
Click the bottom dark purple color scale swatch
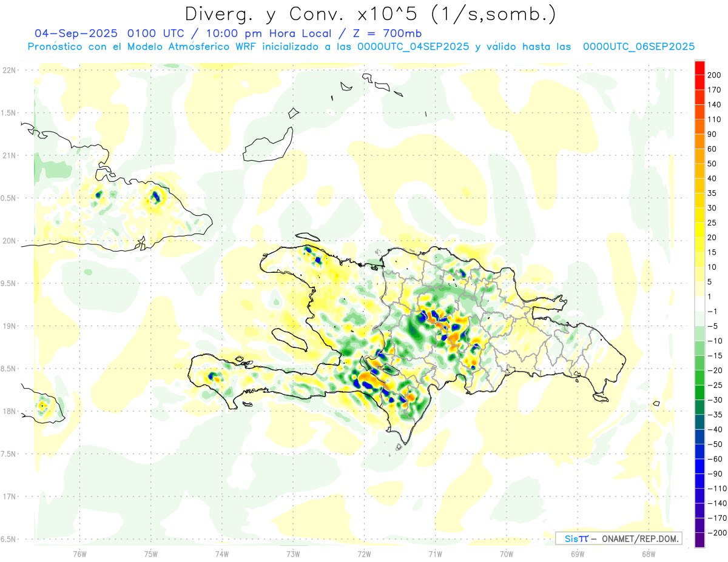point(699,540)
